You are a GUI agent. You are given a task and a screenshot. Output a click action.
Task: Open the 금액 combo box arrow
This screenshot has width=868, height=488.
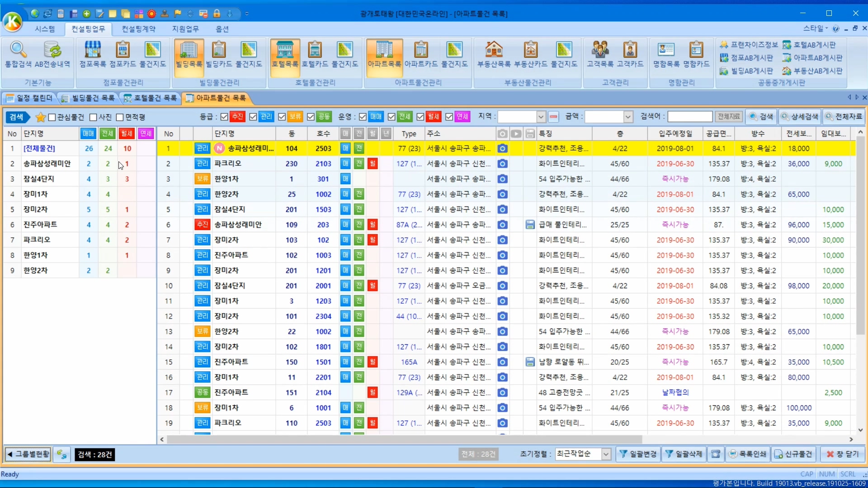(628, 117)
